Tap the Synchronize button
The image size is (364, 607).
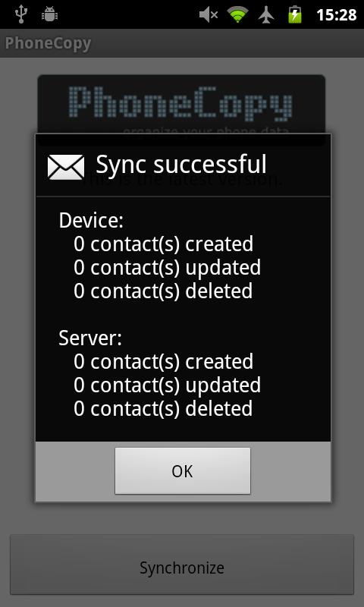182,568
